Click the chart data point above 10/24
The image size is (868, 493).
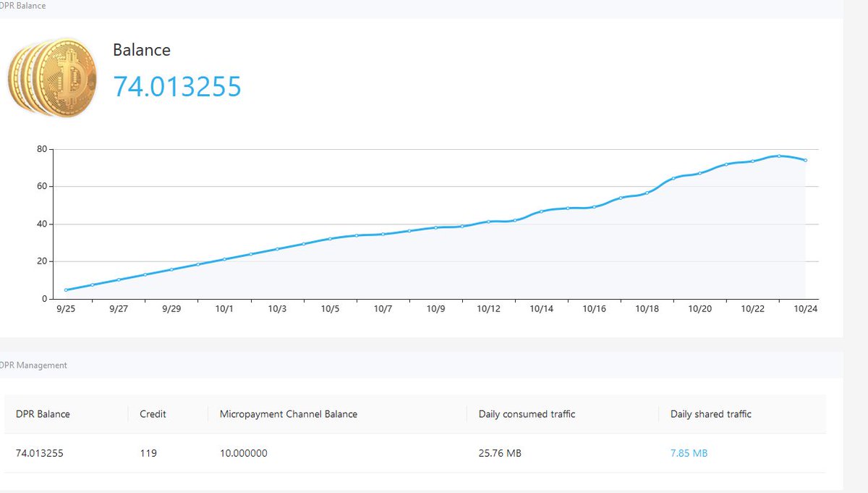pyautogui.click(x=805, y=160)
